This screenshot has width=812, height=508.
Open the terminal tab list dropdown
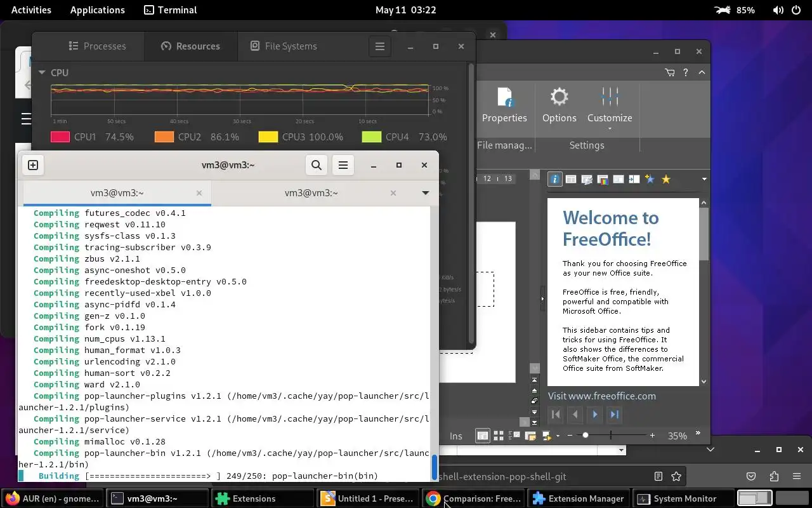pos(425,193)
